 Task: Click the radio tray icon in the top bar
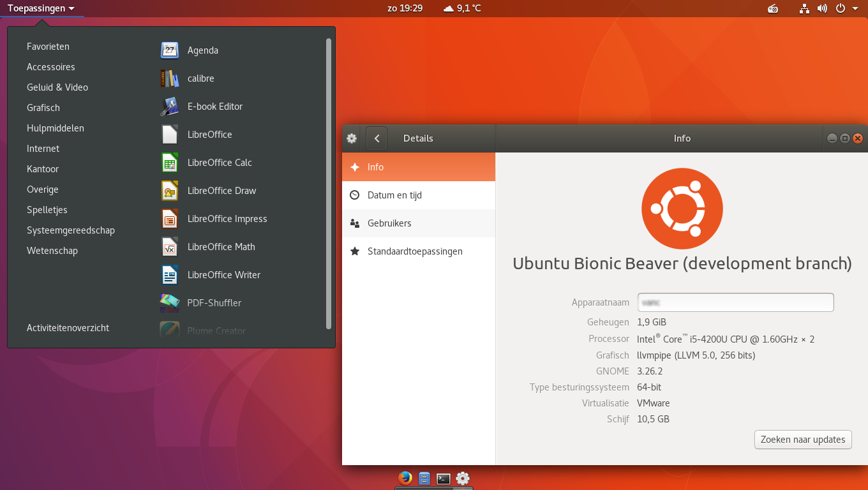[773, 8]
